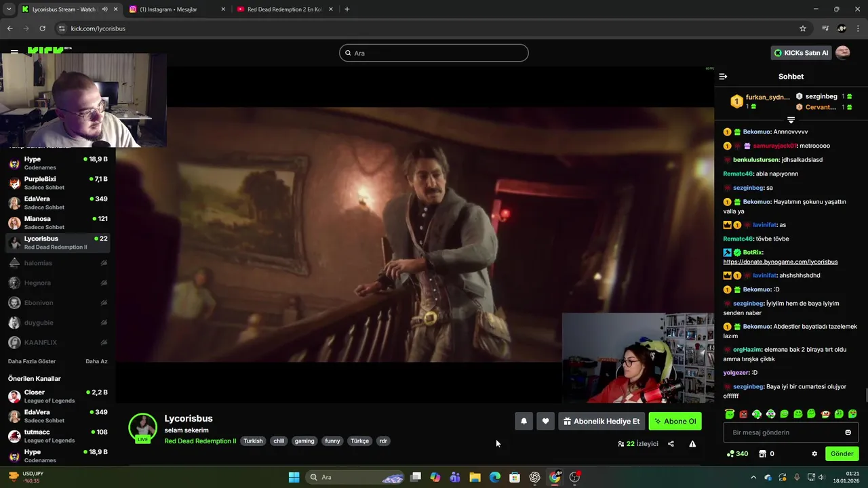Open furkan_sydn top gifter entry

(760, 102)
